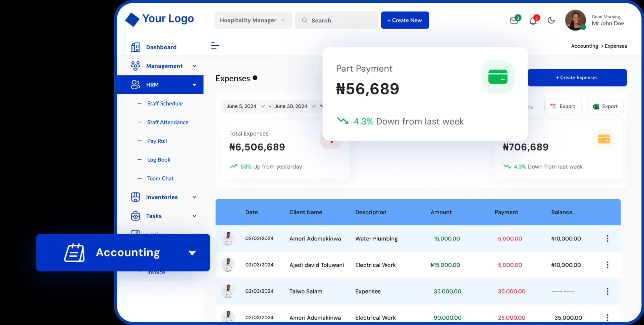The height and width of the screenshot is (325, 644).
Task: Toggle dark mode with the moon icon
Action: pos(551,20)
